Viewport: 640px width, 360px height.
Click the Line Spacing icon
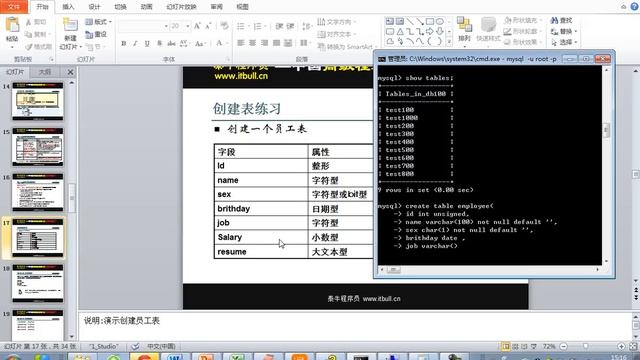306,27
